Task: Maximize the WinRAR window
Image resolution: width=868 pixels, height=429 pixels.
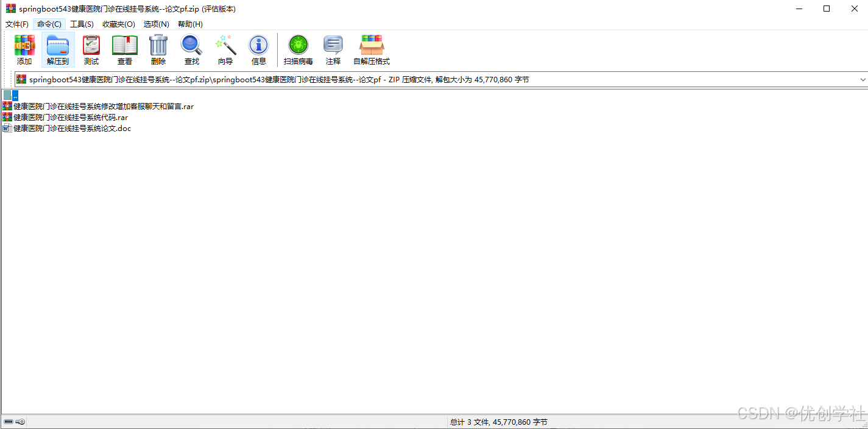Action: coord(827,9)
